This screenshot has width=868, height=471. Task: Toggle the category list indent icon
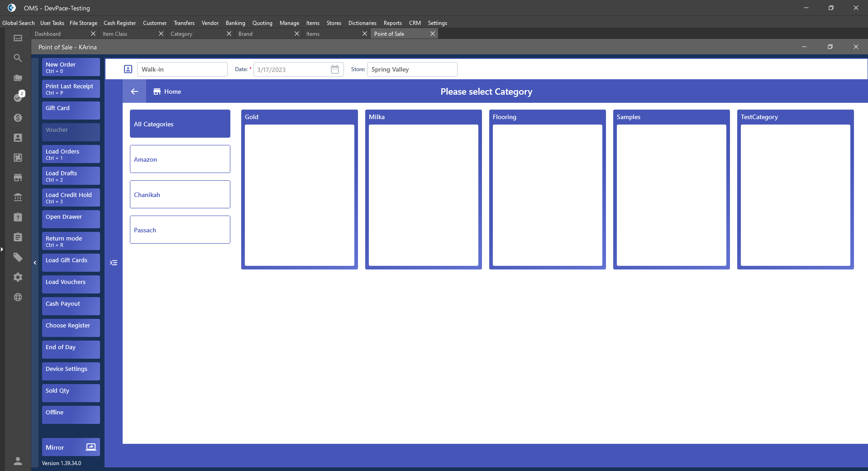tap(114, 263)
